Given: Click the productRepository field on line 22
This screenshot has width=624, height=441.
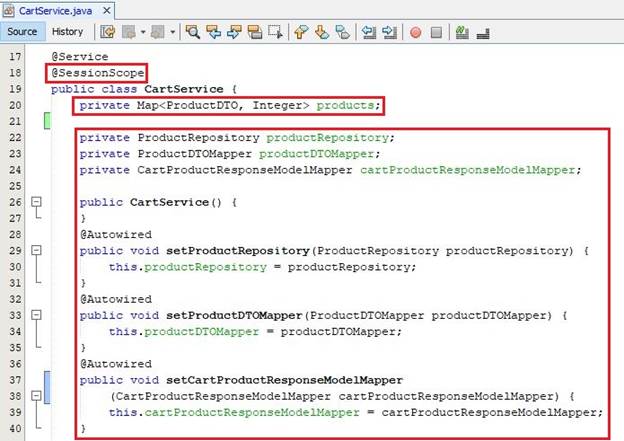Looking at the screenshot, I should click(327, 138).
